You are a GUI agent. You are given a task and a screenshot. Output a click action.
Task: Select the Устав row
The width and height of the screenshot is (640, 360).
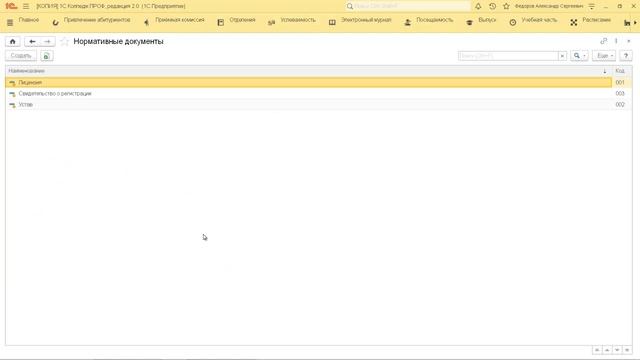pos(309,104)
